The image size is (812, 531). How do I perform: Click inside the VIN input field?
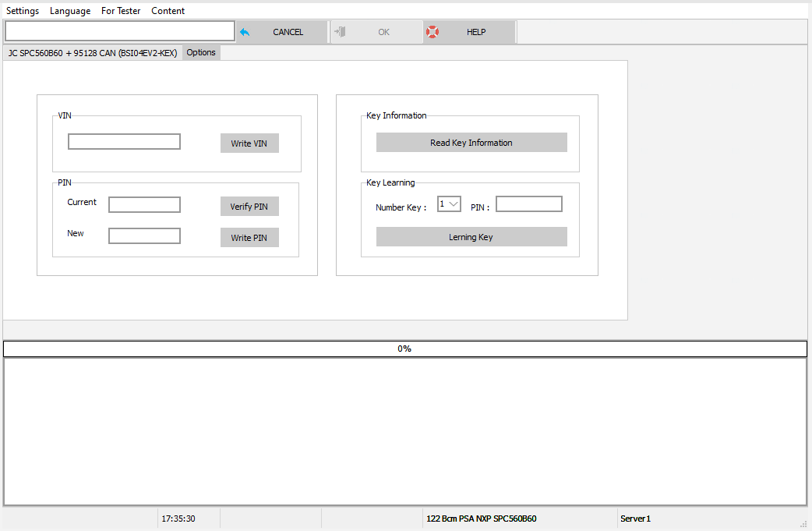click(x=124, y=141)
